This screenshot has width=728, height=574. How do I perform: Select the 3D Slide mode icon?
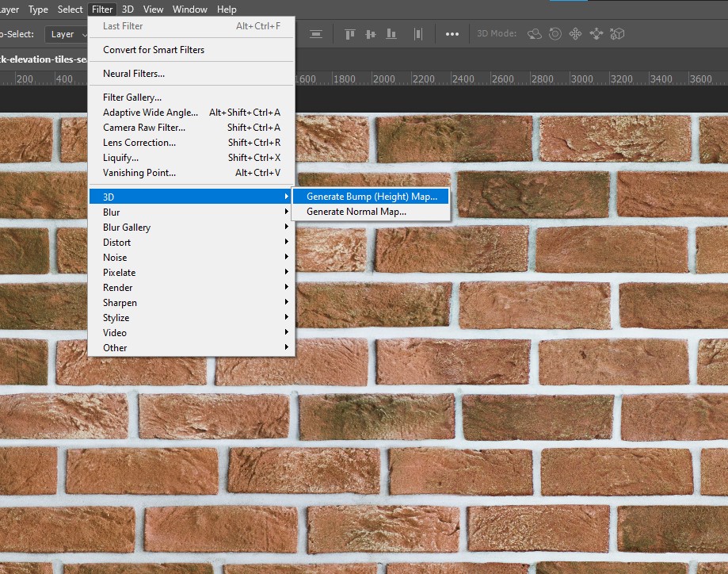click(597, 34)
